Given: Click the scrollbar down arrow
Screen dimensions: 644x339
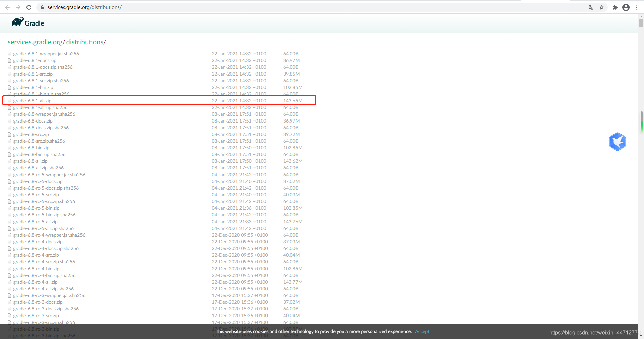Looking at the screenshot, I should click(641, 336).
